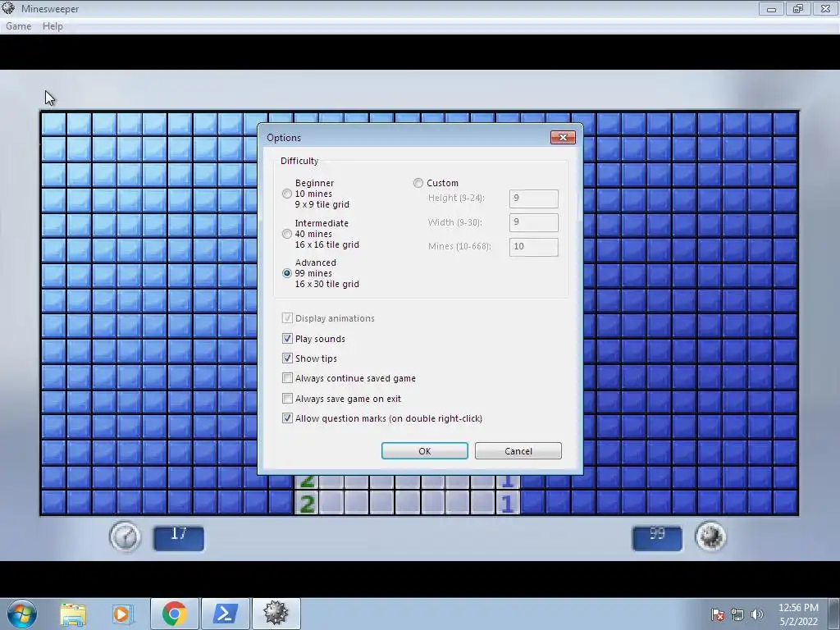
Task: Enable Always continue saved game
Action: [287, 378]
